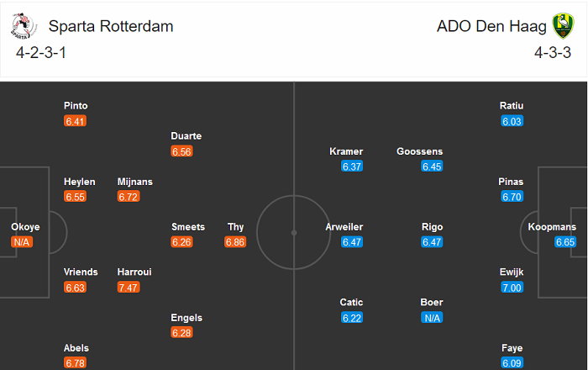Click the ADO 4-3-3 formation text
Viewport: 588px width, 370px height.
pyautogui.click(x=552, y=53)
